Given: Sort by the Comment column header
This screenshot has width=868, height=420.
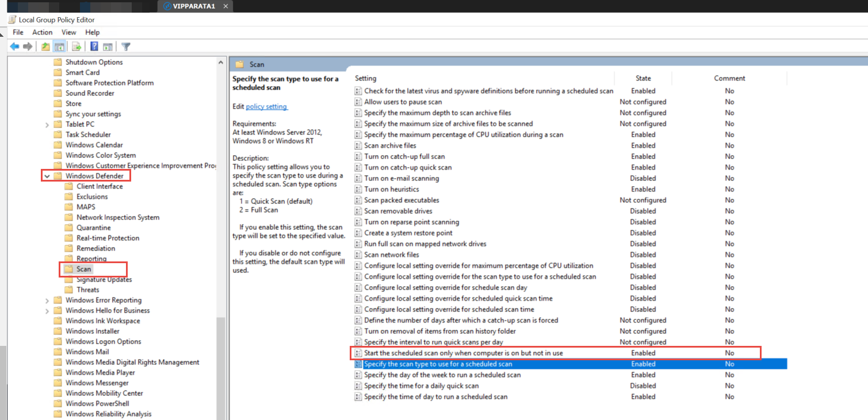Looking at the screenshot, I should point(729,78).
